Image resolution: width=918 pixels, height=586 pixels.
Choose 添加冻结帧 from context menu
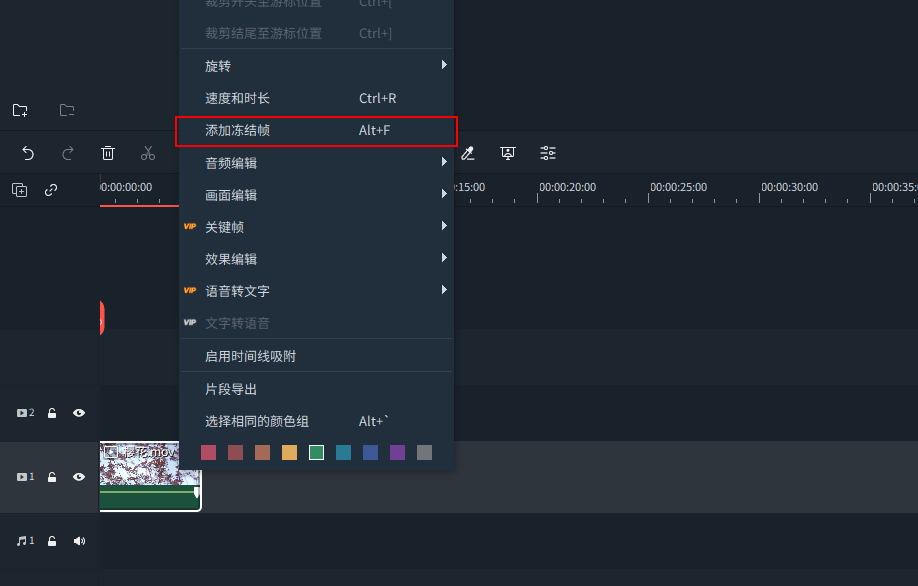[x=316, y=131]
